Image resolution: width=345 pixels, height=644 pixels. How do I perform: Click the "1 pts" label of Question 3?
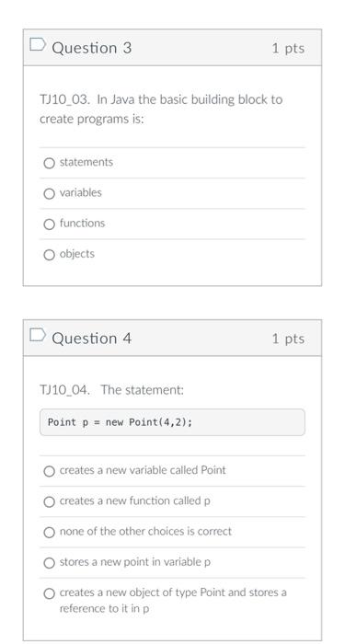tap(288, 48)
